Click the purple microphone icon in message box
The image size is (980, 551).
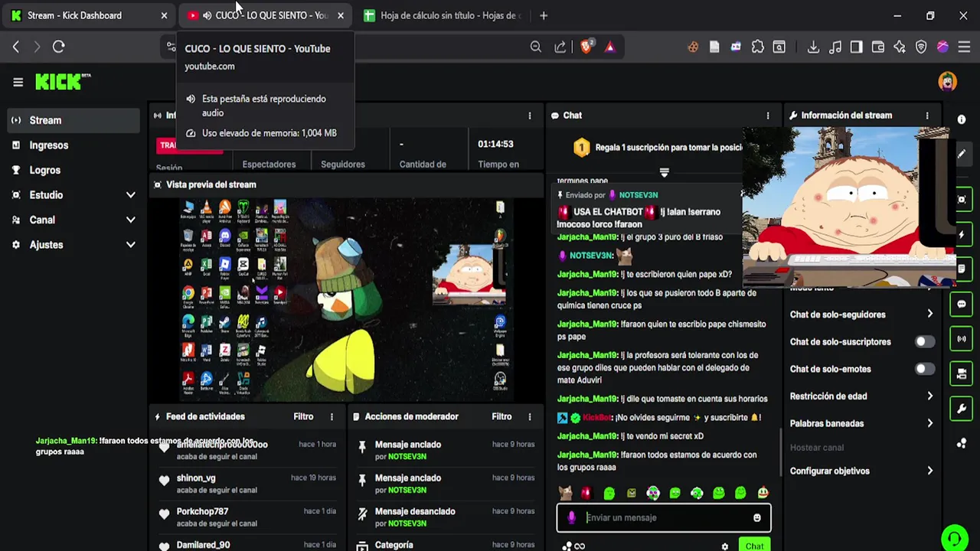[x=571, y=518]
